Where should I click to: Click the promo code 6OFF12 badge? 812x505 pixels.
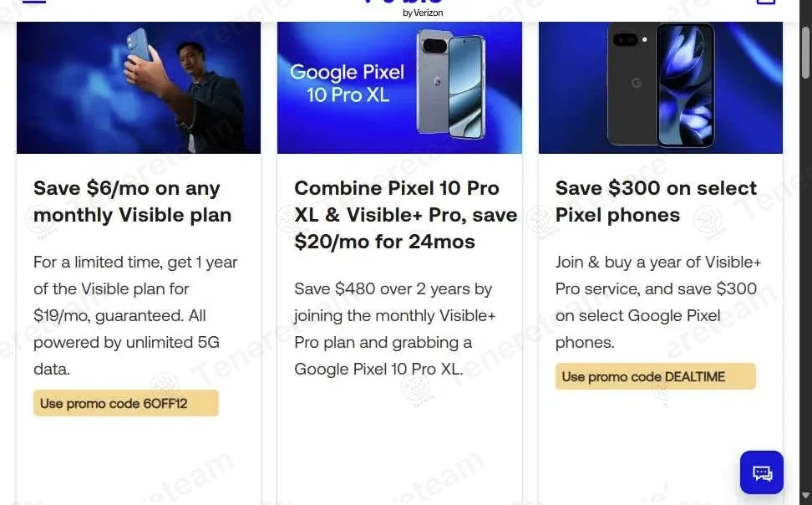[126, 403]
